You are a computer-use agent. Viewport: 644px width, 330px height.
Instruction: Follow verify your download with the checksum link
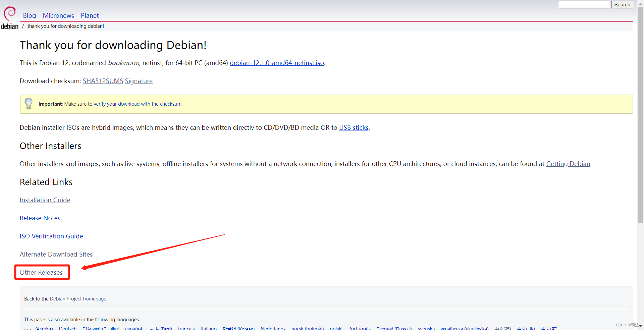coord(138,104)
